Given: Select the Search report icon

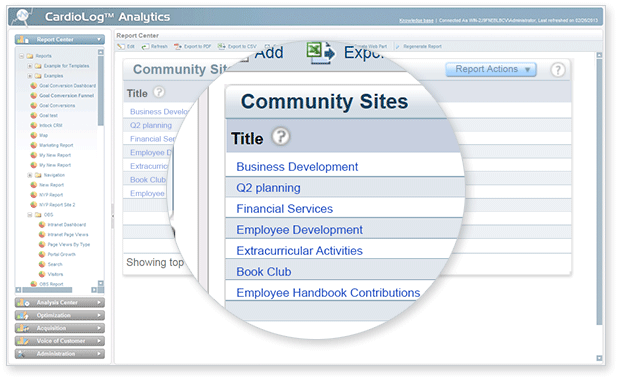Looking at the screenshot, I should pos(42,264).
